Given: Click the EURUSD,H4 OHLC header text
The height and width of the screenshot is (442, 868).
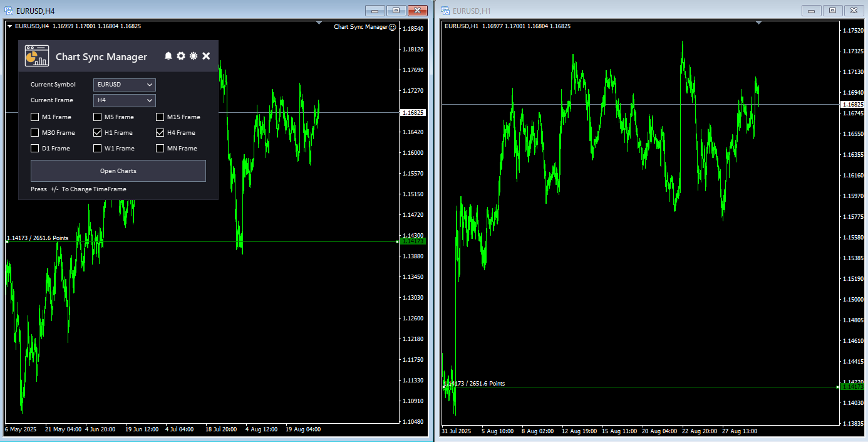Looking at the screenshot, I should (x=78, y=26).
